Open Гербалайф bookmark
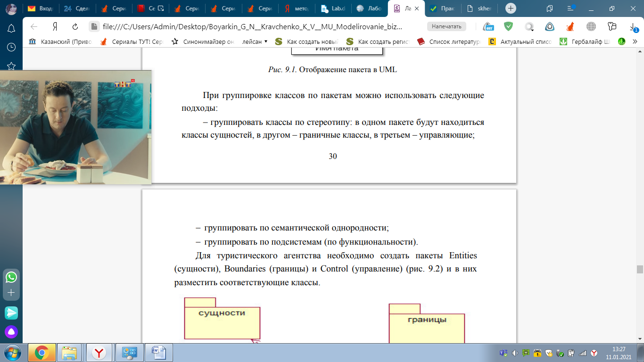Viewport: 644px width, 362px height. pyautogui.click(x=585, y=41)
